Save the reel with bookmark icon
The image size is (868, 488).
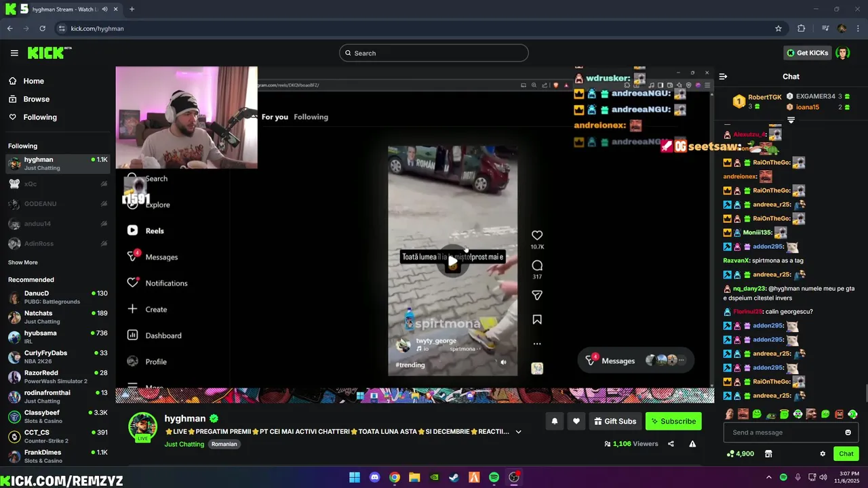click(537, 319)
